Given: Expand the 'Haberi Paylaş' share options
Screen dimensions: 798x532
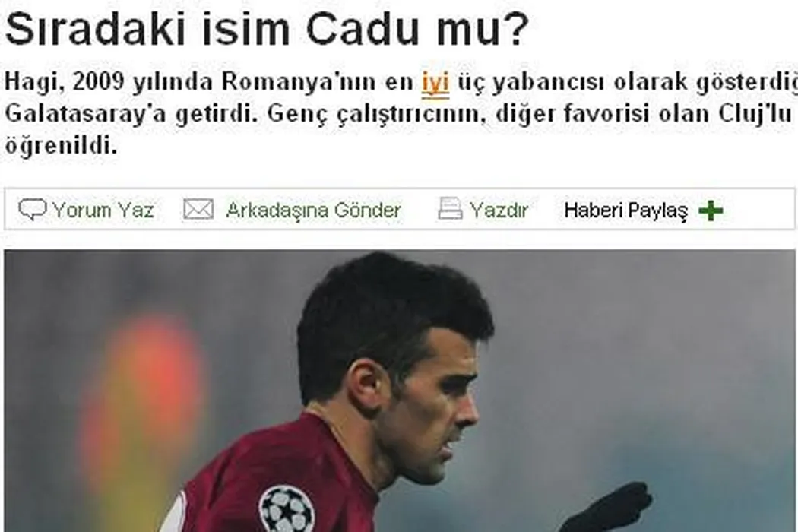Looking at the screenshot, I should 626,211.
